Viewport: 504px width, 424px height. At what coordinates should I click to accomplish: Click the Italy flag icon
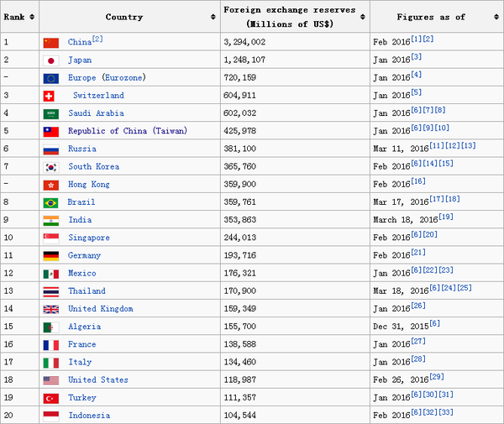[x=51, y=363]
